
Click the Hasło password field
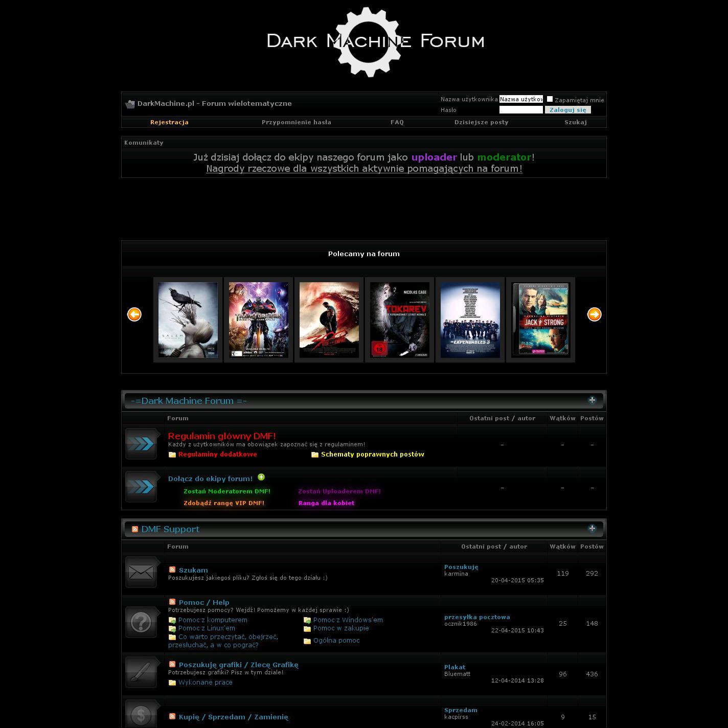pos(521,110)
